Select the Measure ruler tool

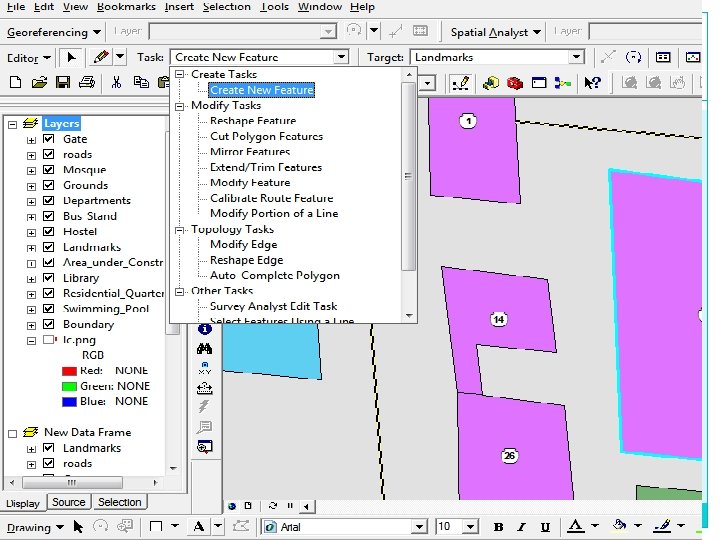click(204, 388)
